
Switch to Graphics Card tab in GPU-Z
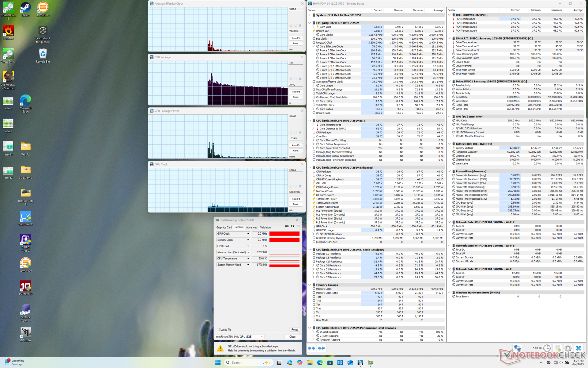pos(224,228)
